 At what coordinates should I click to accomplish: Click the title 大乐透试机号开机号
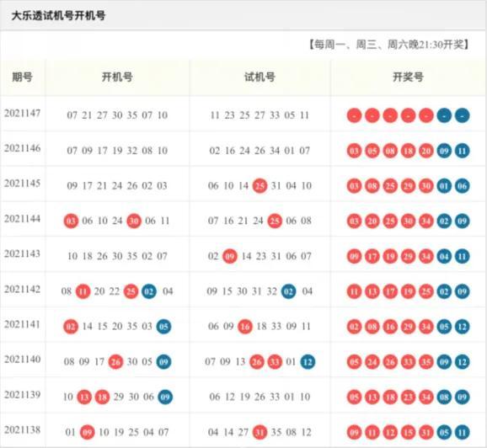(58, 15)
